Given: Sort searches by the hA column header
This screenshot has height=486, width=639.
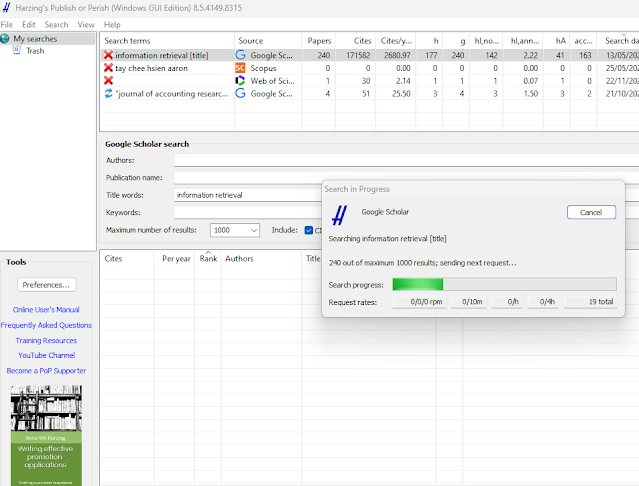Looking at the screenshot, I should (556, 41).
